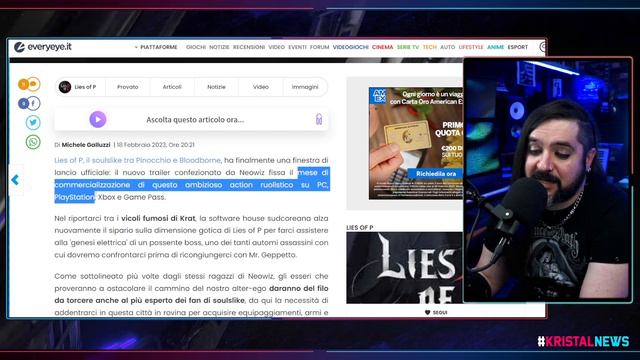Play the article audio narration

98,120
